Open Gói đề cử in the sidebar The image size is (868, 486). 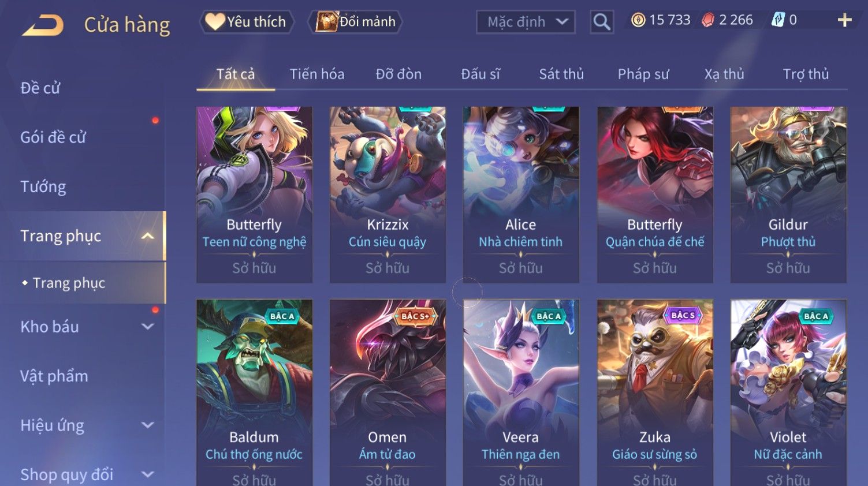53,137
